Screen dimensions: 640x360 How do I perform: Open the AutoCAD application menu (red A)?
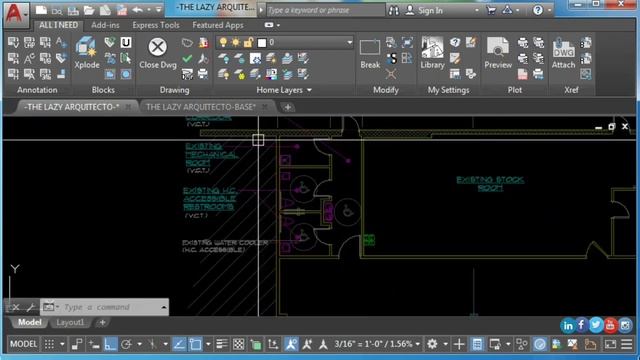pyautogui.click(x=15, y=14)
